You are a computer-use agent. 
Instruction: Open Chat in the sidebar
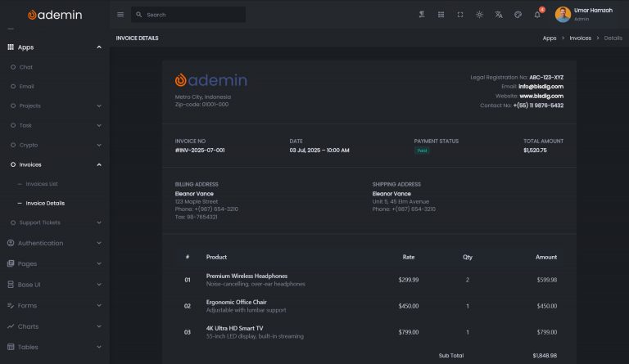(x=26, y=67)
